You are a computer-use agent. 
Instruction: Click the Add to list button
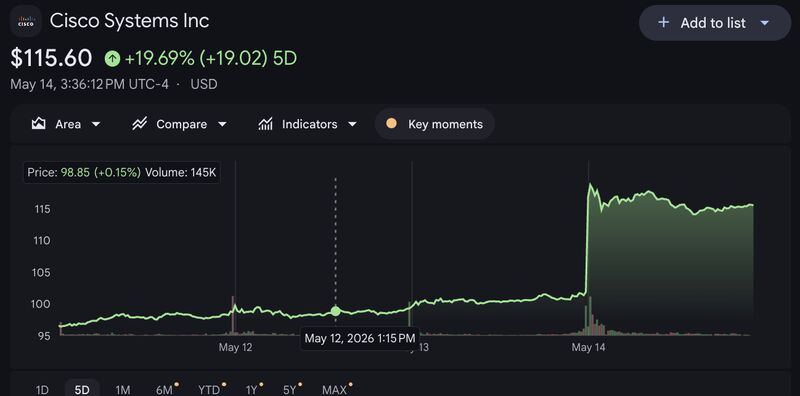pyautogui.click(x=715, y=23)
